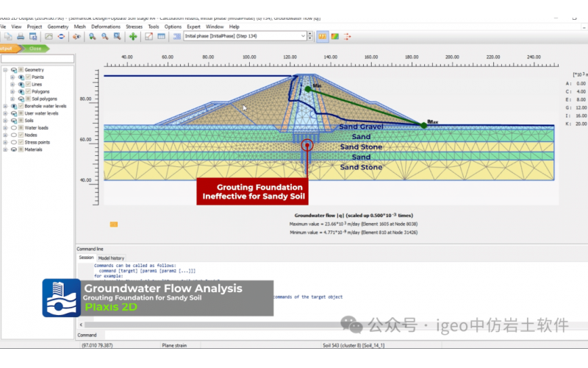Image resolution: width=588 pixels, height=368 pixels.
Task: Expand the Materials tree node
Action: [5, 149]
